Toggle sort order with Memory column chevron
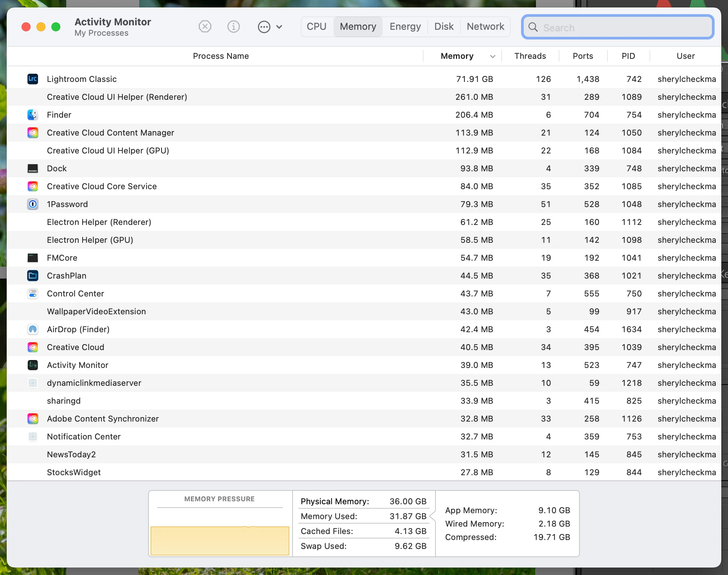The height and width of the screenshot is (575, 728). [x=492, y=56]
